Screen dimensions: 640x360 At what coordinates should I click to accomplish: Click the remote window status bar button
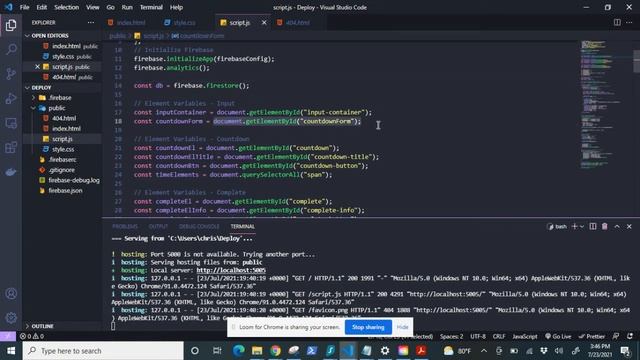pyautogui.click(x=8, y=336)
